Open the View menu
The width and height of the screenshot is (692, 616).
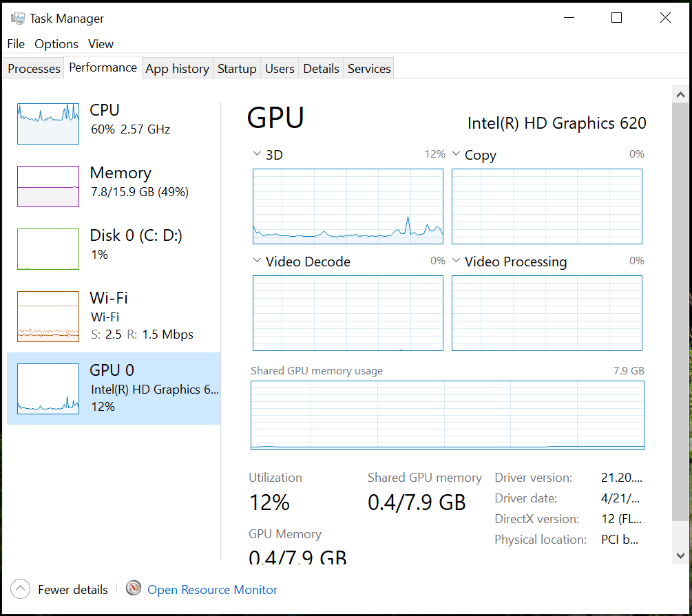[101, 44]
